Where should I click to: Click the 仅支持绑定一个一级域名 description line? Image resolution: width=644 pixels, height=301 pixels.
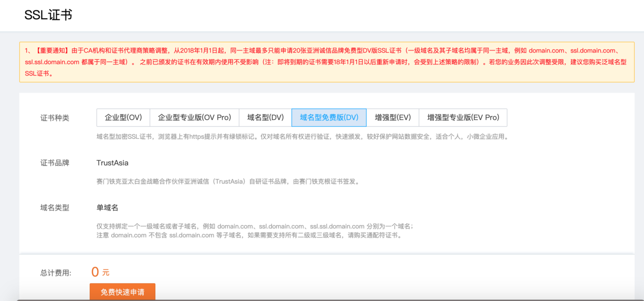click(x=255, y=226)
